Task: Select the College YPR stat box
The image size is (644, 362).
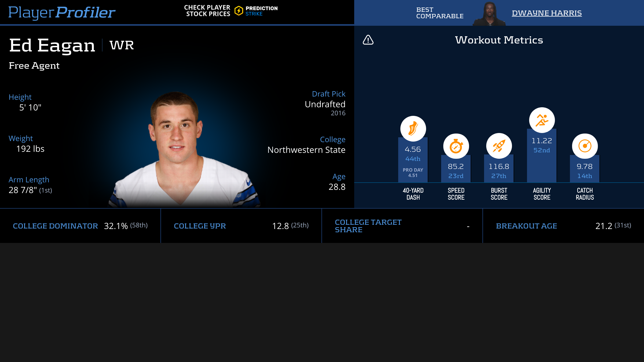Action: (x=241, y=226)
